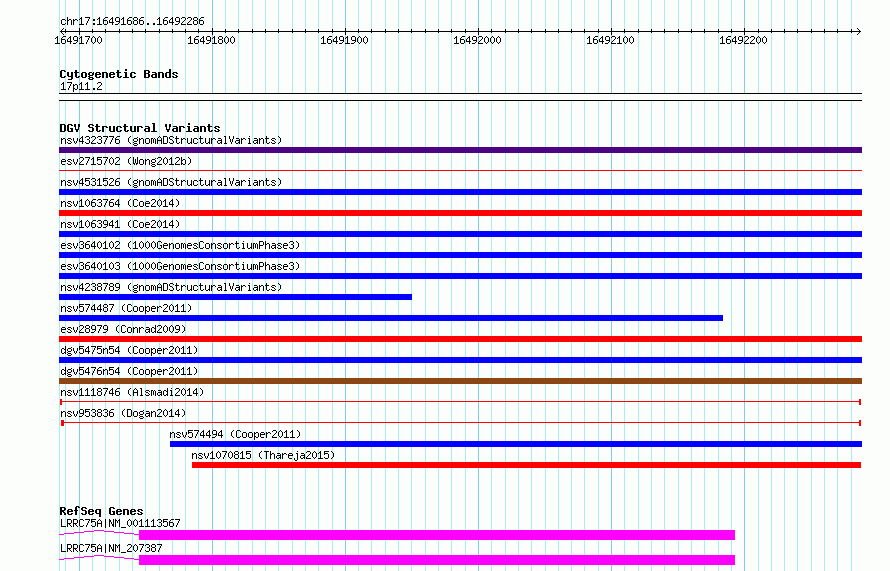Open the nsv574494 (Cooper2011) label
The width and height of the screenshot is (890, 571).
click(x=235, y=434)
